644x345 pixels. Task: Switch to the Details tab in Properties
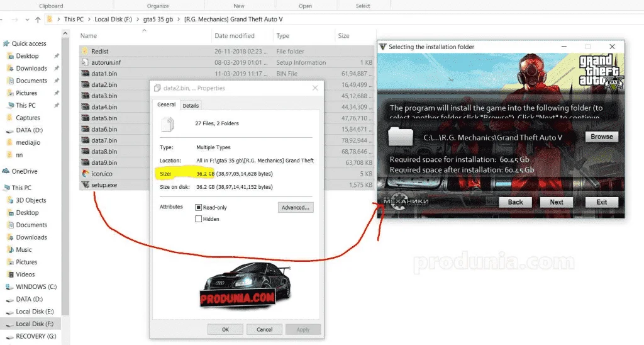tap(191, 105)
